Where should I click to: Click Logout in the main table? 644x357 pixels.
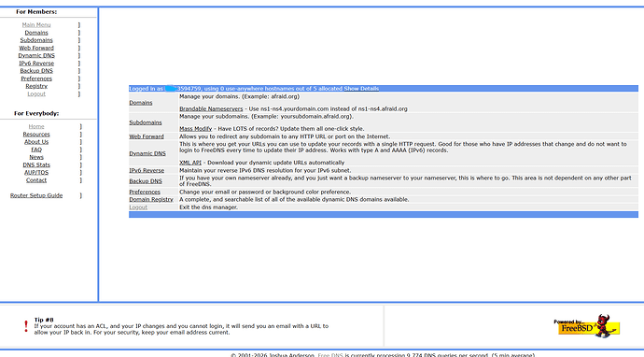[x=138, y=207]
